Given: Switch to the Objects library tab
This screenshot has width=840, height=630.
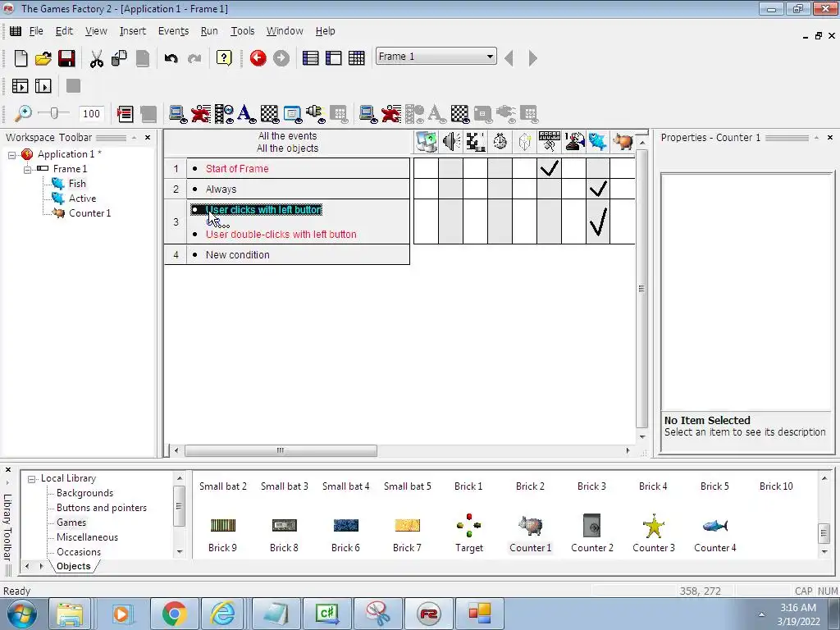Looking at the screenshot, I should point(73,566).
